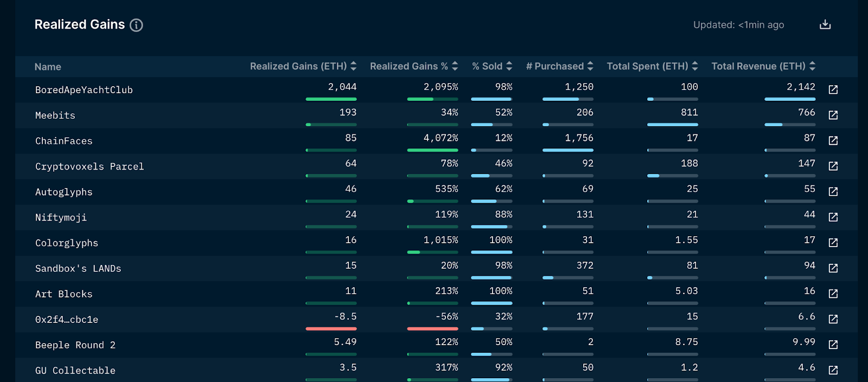This screenshot has height=382, width=868.
Task: Click the Realized Gains panel title
Action: 80,24
